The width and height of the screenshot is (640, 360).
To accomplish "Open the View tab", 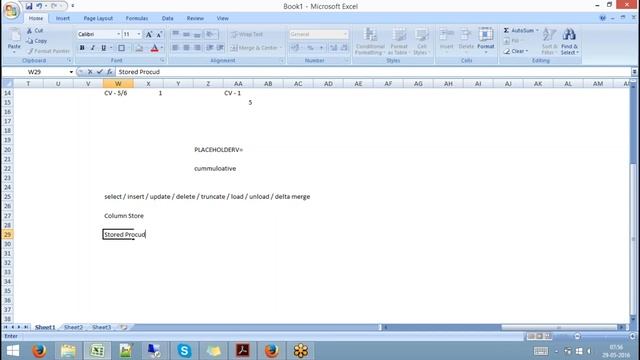I will pyautogui.click(x=222, y=18).
